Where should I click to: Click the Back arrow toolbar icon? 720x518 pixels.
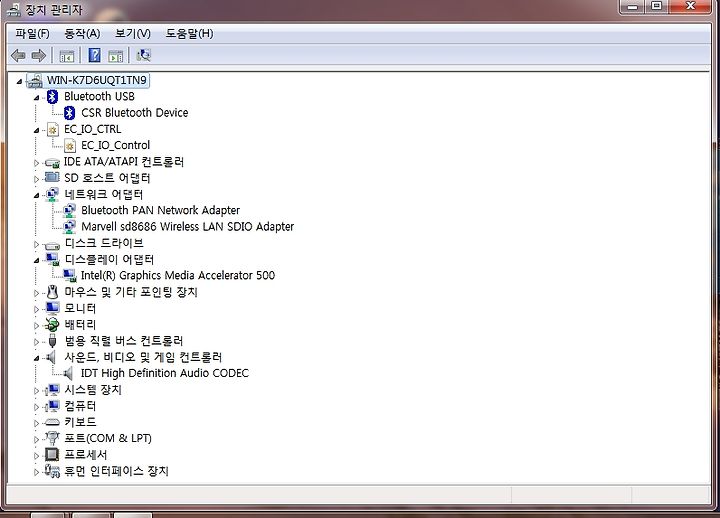coord(18,56)
